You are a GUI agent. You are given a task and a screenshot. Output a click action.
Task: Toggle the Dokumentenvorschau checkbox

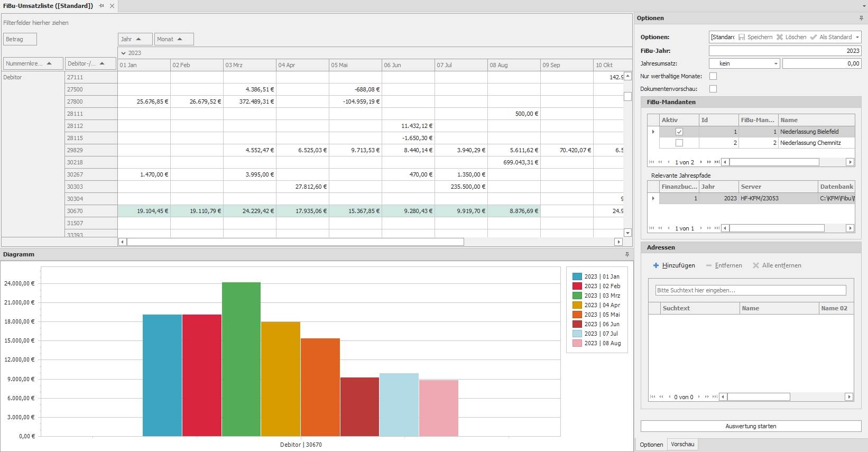[x=713, y=89]
